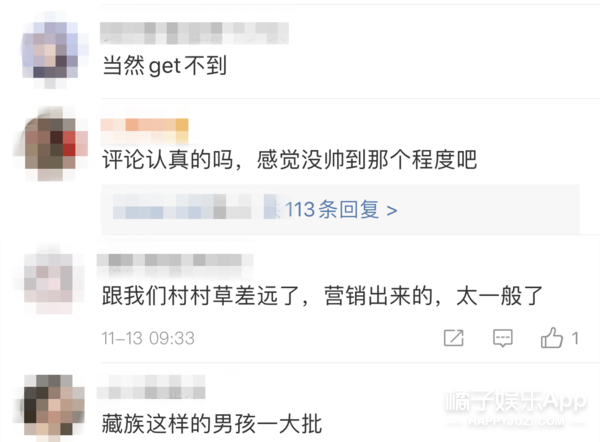Open avatar of the '当然get不到' commenter
This screenshot has width=600, height=442.
50,50
